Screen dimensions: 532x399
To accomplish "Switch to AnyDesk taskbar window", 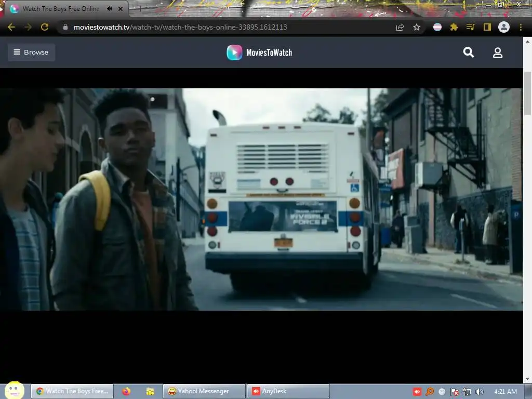I will [x=288, y=391].
